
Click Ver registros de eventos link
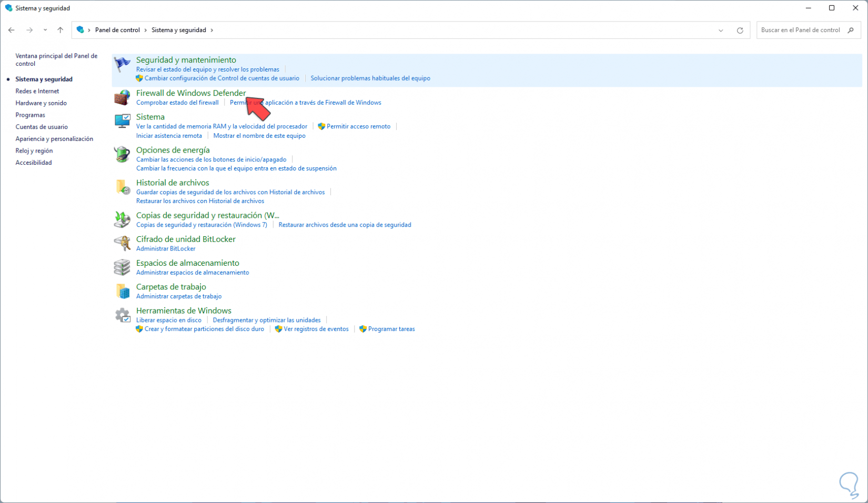click(x=316, y=329)
